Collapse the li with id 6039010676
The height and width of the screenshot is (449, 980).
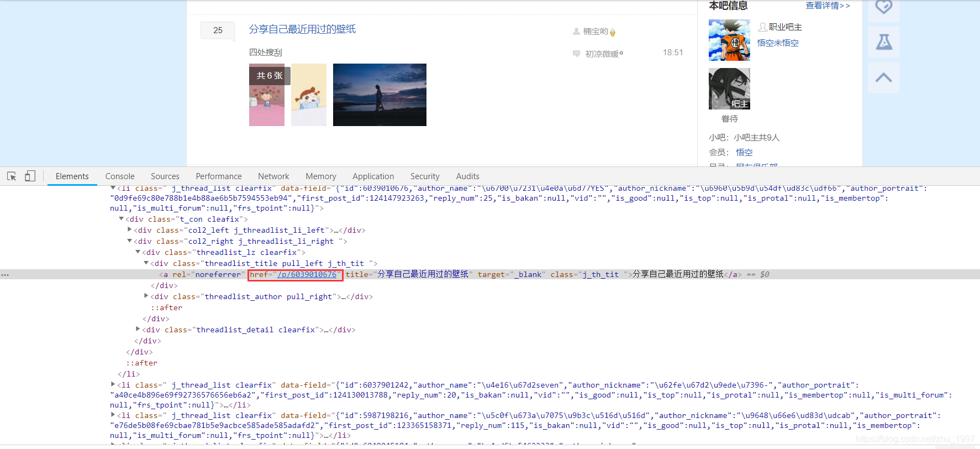[113, 188]
